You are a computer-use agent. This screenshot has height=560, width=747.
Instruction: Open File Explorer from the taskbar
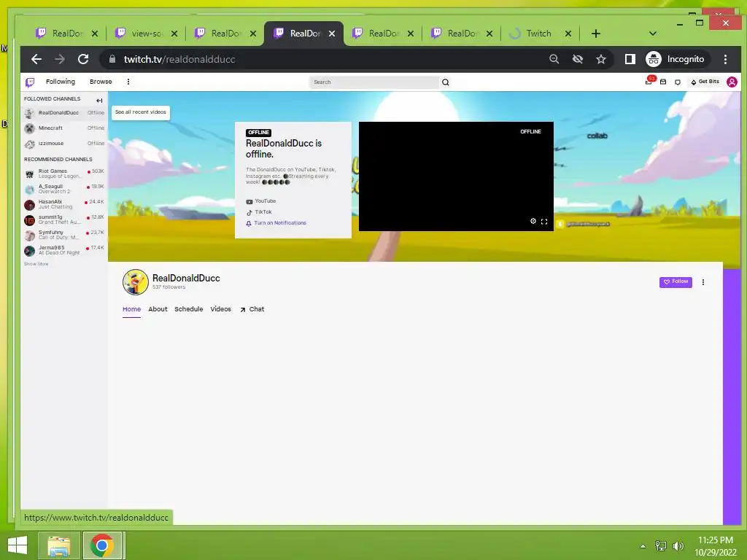point(58,545)
